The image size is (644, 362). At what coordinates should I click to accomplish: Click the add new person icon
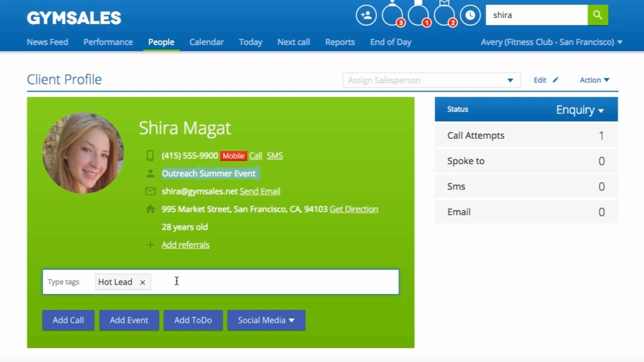coord(366,15)
